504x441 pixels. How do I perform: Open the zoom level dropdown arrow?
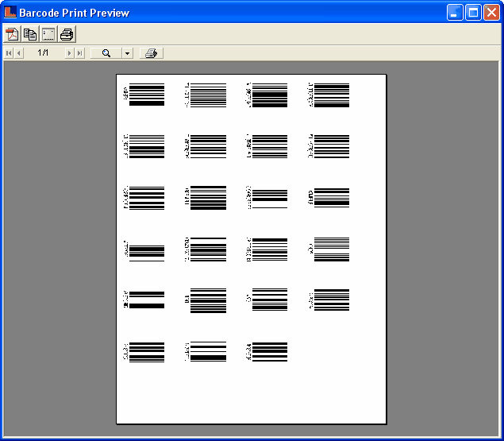[x=127, y=53]
